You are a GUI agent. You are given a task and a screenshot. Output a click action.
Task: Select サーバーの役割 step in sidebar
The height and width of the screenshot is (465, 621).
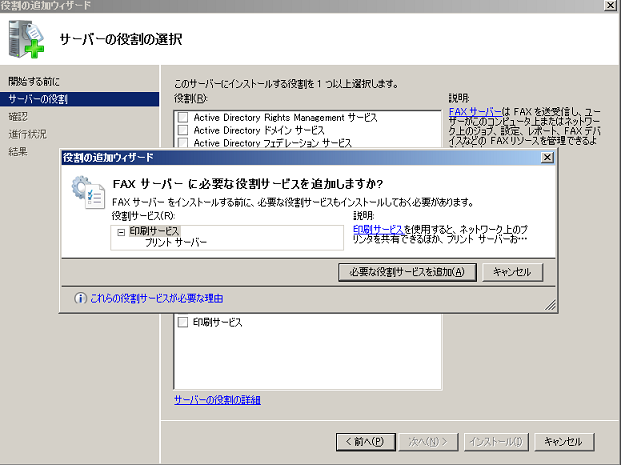pos(79,99)
